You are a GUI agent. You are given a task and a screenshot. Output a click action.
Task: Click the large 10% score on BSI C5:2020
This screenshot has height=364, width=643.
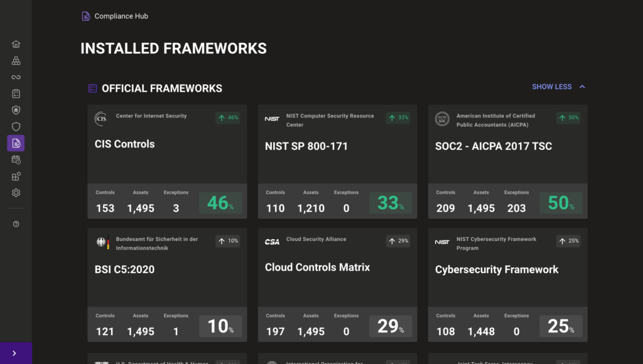(x=220, y=326)
